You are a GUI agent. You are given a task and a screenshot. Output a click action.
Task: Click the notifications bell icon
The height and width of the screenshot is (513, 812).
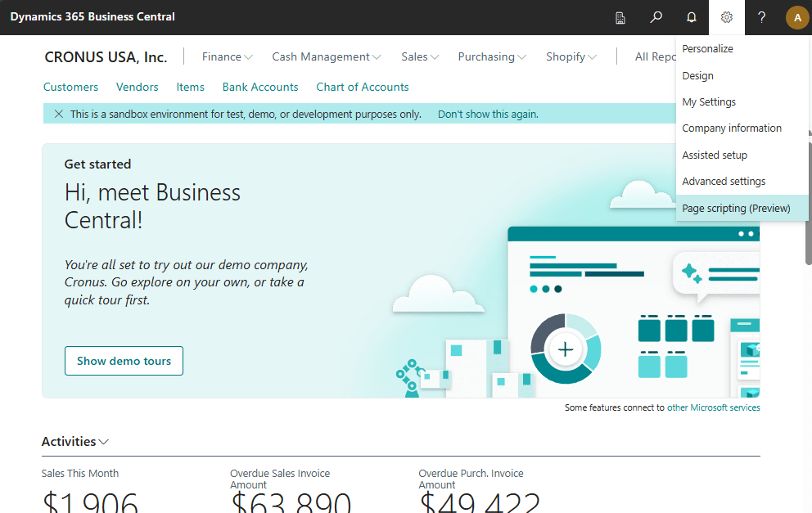pyautogui.click(x=691, y=17)
